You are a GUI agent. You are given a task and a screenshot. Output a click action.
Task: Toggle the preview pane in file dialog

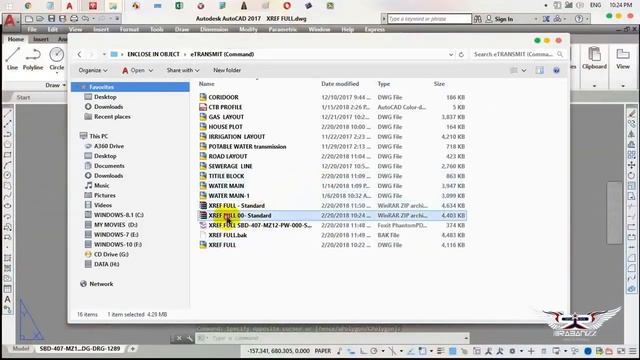[540, 70]
